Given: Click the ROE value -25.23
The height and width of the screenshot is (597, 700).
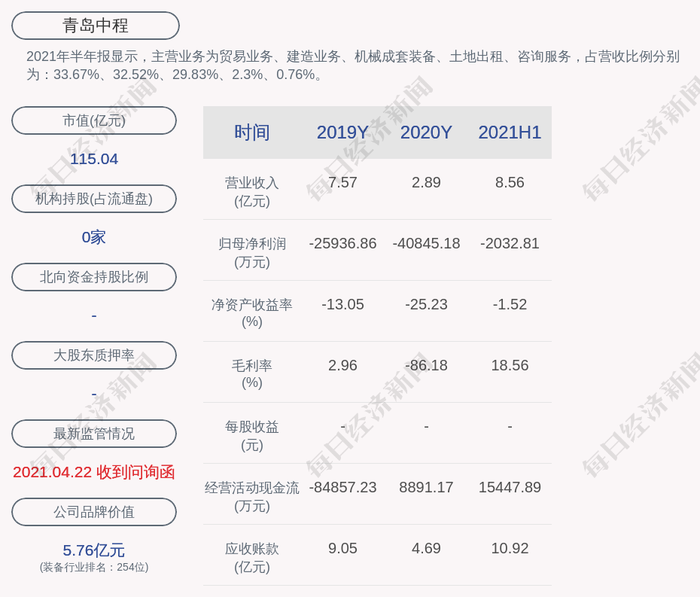Looking at the screenshot, I should 426,304.
